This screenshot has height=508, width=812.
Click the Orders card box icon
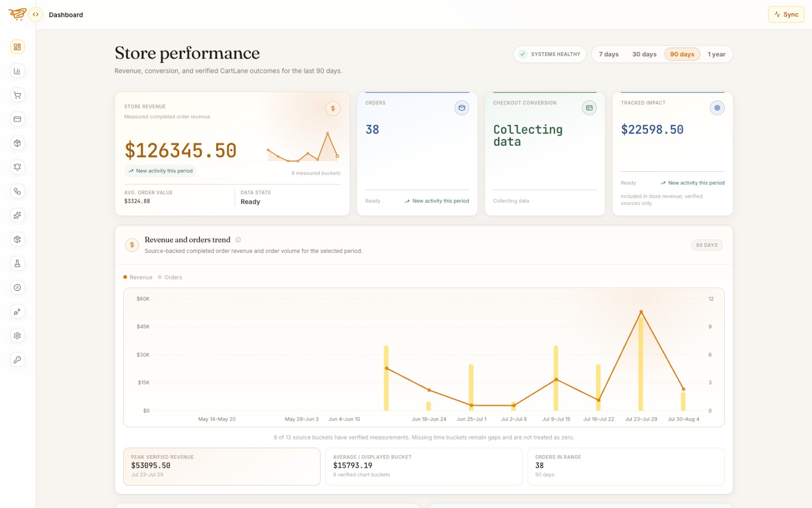pos(462,108)
